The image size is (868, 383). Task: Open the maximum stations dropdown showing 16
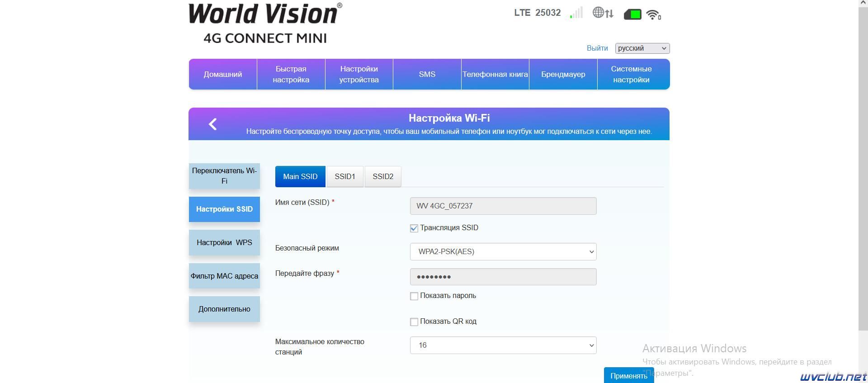(x=503, y=345)
